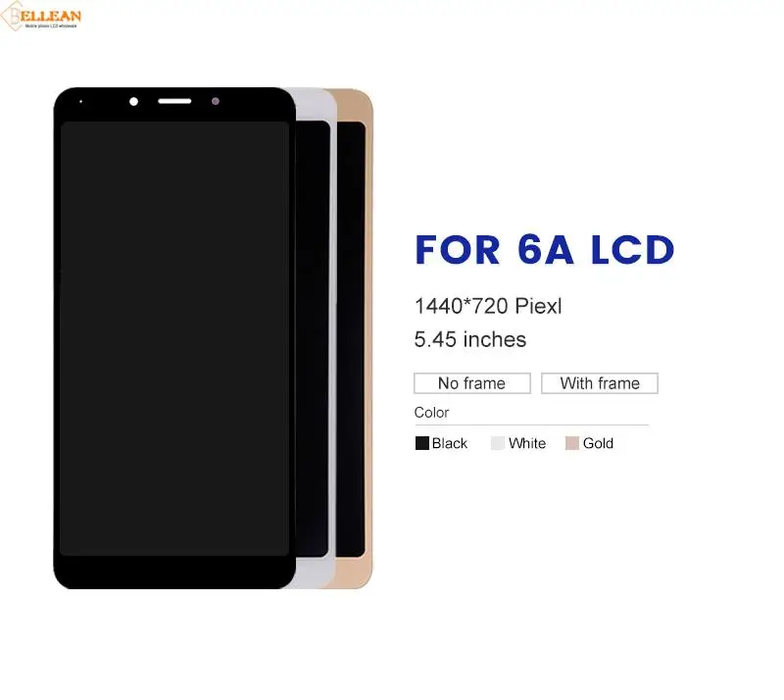Click the Black color label
784x700 pixels.
pyautogui.click(x=450, y=443)
